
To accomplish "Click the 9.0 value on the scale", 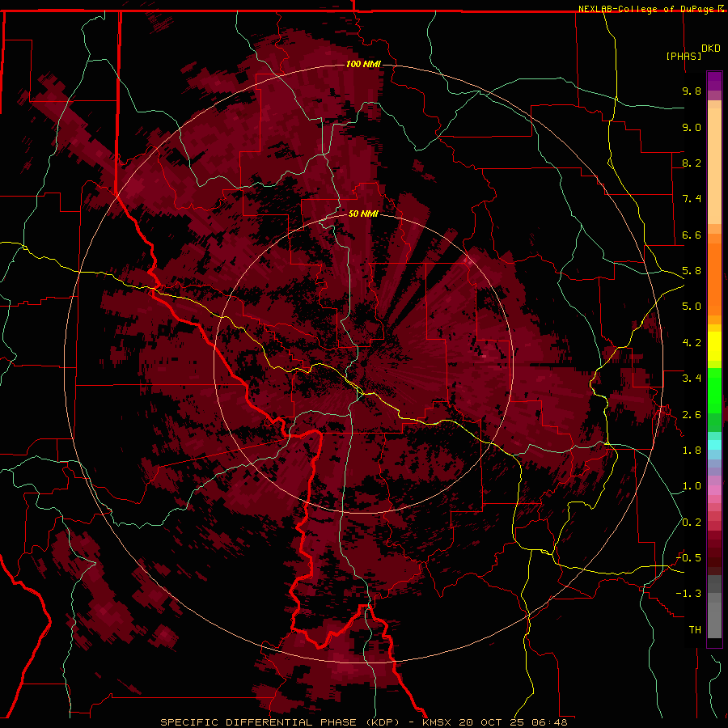I will point(692,127).
